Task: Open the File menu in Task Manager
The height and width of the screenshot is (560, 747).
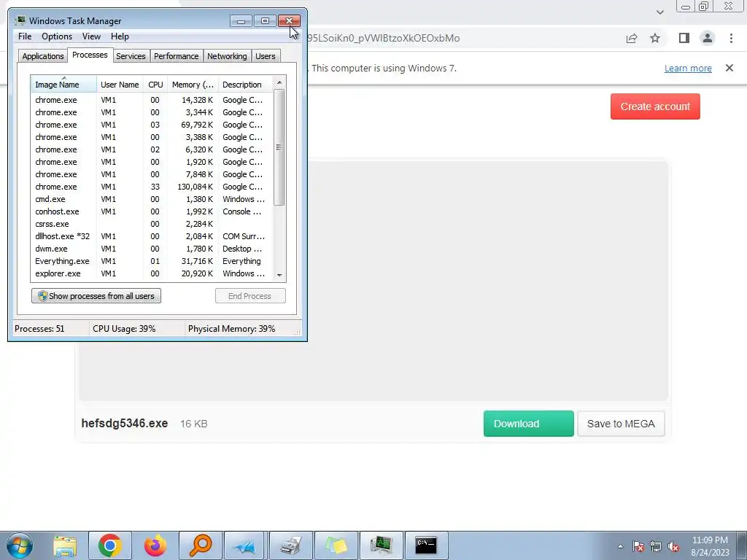Action: (25, 36)
